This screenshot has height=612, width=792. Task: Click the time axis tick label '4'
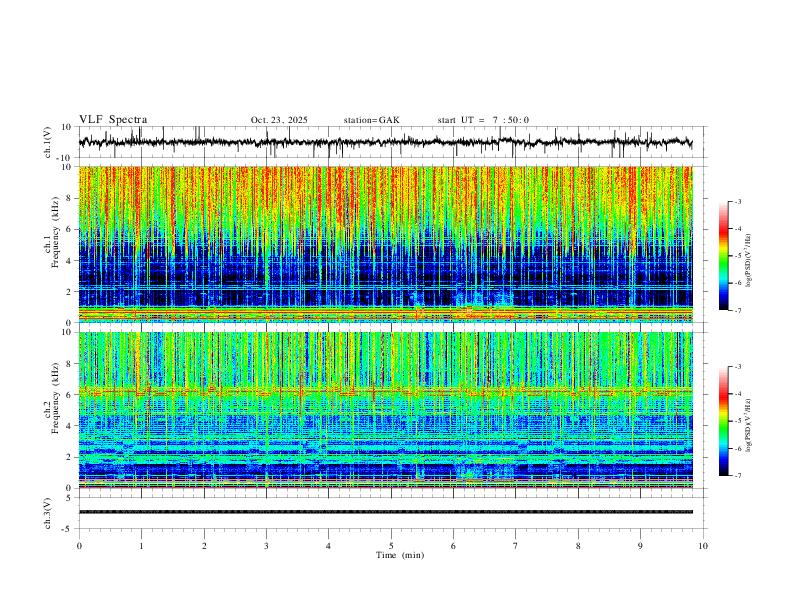[x=328, y=546]
